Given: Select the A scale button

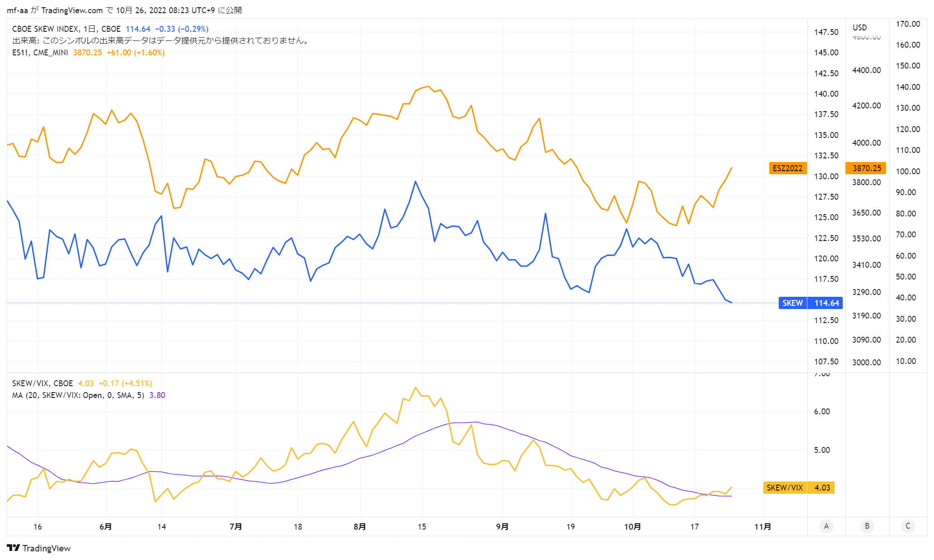Looking at the screenshot, I should tap(826, 526).
